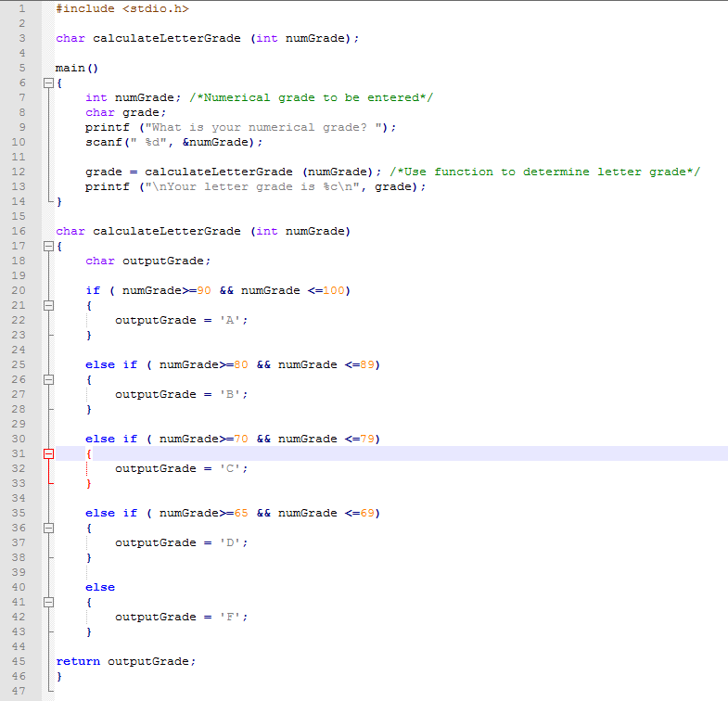This screenshot has width=728, height=701.
Task: Click the 'C' character literal on line 32
Action: point(229,469)
